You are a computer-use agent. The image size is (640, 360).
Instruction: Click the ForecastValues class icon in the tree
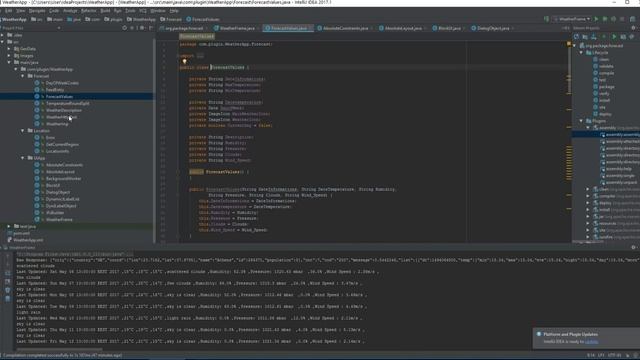pos(37,97)
